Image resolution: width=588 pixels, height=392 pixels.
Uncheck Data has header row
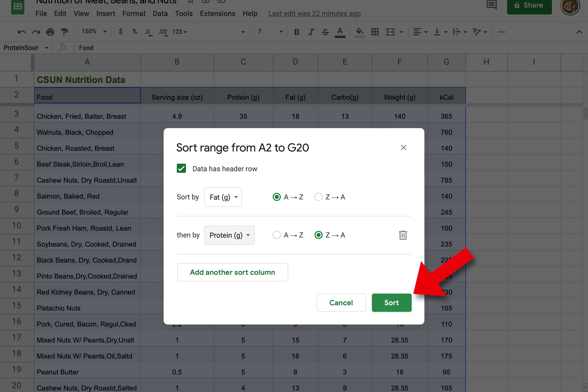(181, 168)
